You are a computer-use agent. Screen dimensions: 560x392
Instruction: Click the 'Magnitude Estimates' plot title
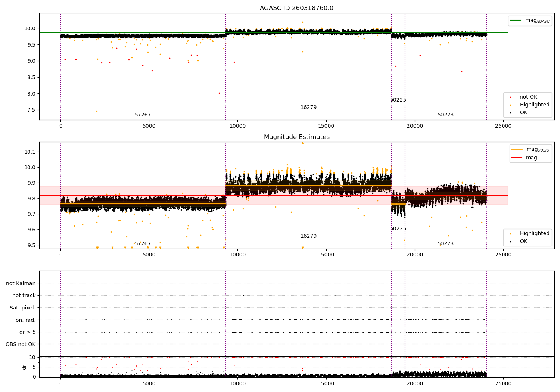[x=296, y=137]
